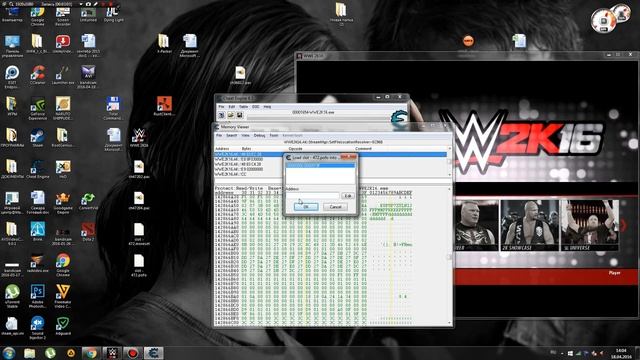The height and width of the screenshot is (360, 640).
Task: Click the disassembler scroll up arrow
Action: coord(450,149)
